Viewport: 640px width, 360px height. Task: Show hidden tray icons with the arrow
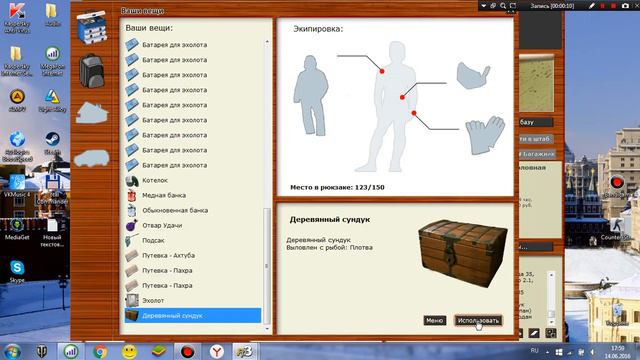coord(547,352)
